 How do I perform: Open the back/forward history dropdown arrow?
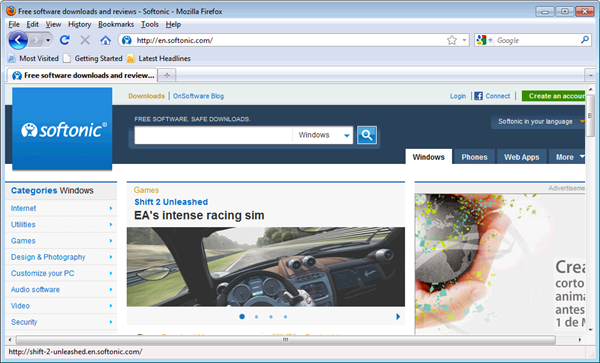tap(48, 40)
